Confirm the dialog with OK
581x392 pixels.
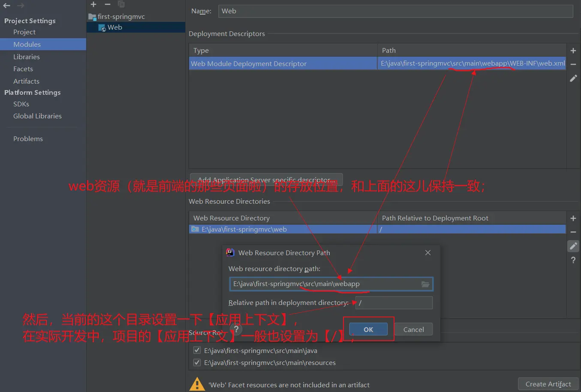click(x=368, y=329)
